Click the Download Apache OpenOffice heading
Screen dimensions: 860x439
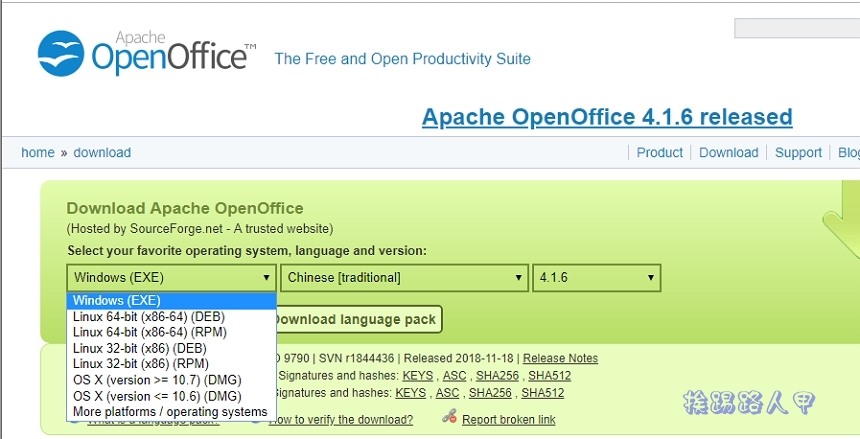point(185,209)
